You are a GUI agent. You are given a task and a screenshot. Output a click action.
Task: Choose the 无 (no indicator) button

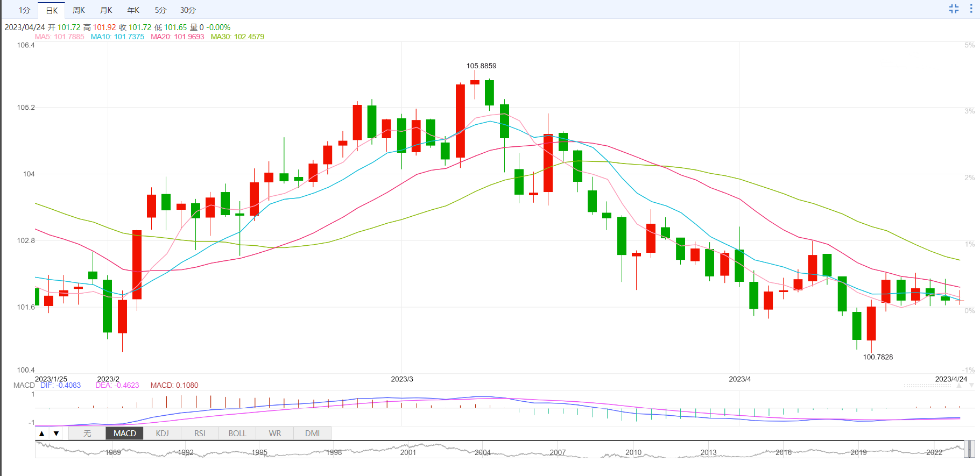(87, 434)
